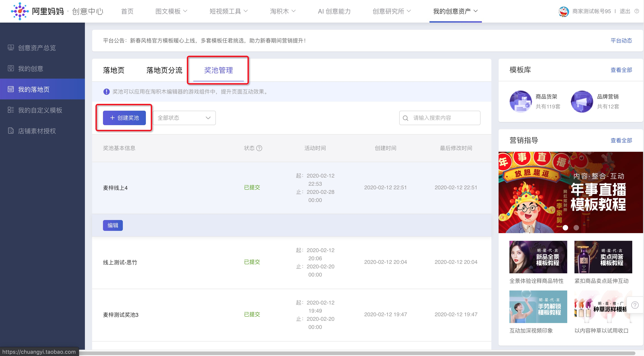Select first carousel dot on banner
This screenshot has height=356, width=644.
point(565,227)
